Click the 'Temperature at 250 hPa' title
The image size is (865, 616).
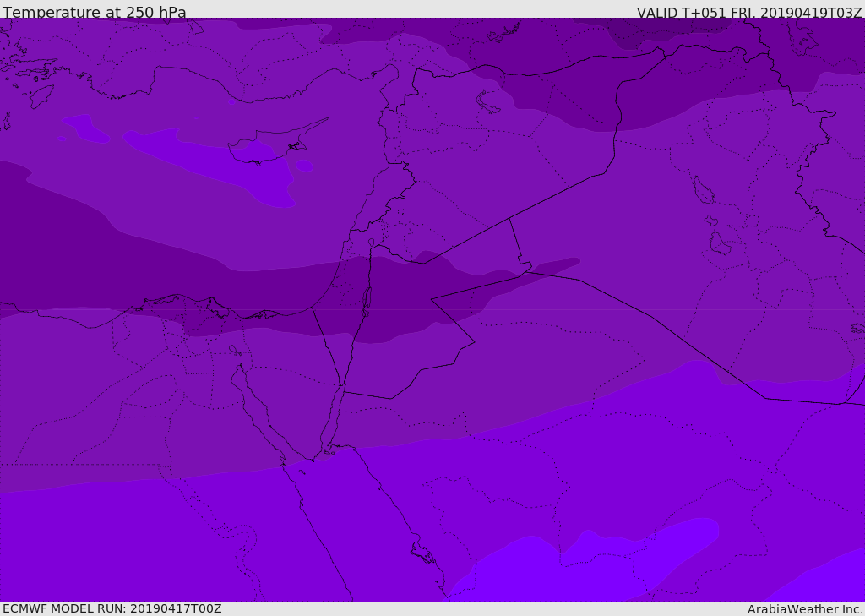[x=95, y=12]
